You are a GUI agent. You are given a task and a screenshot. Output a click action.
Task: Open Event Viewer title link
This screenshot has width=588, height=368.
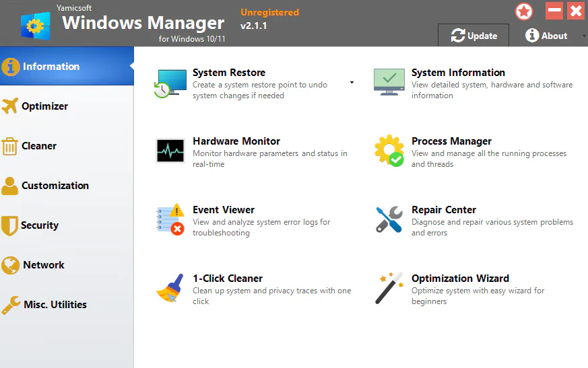(x=224, y=209)
